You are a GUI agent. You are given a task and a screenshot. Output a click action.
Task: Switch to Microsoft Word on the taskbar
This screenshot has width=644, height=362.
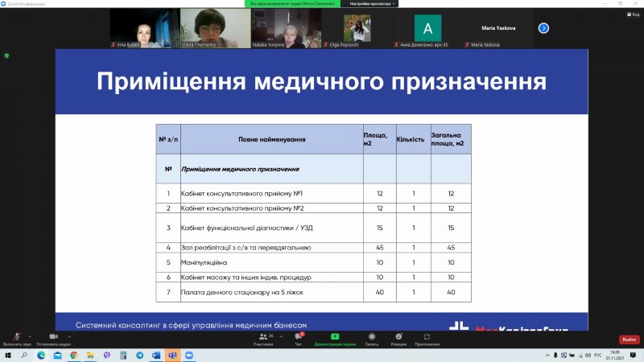pos(156,356)
